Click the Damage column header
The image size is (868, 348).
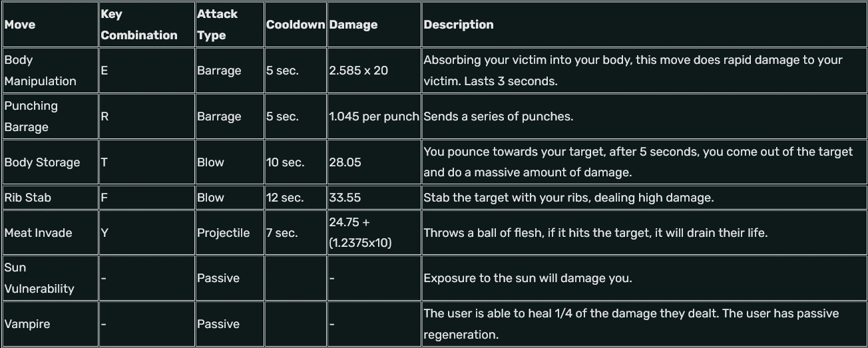[x=353, y=25]
